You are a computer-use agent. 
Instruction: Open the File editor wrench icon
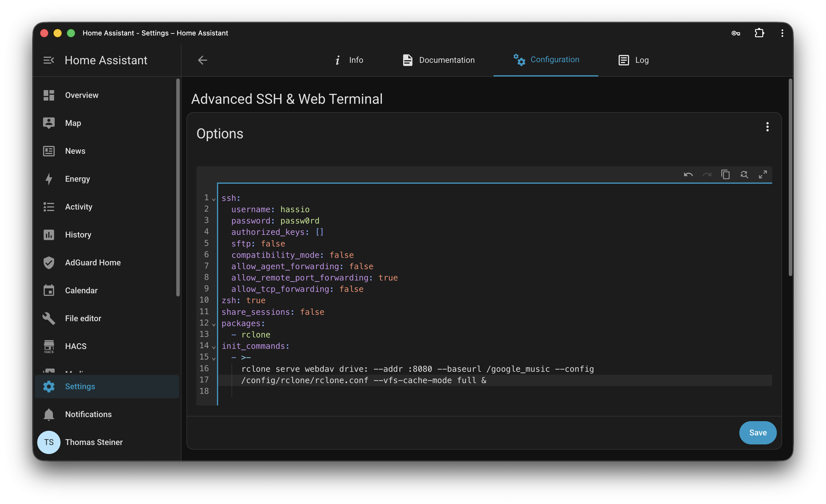click(x=49, y=318)
